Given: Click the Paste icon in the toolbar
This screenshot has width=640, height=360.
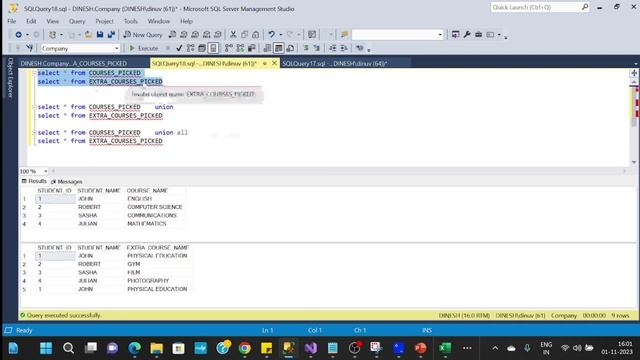Looking at the screenshot, I should [256, 35].
